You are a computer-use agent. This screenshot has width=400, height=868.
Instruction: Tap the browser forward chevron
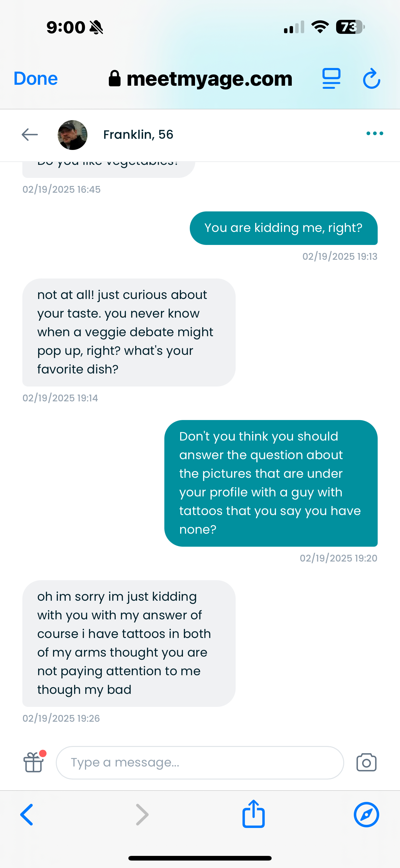point(142,814)
